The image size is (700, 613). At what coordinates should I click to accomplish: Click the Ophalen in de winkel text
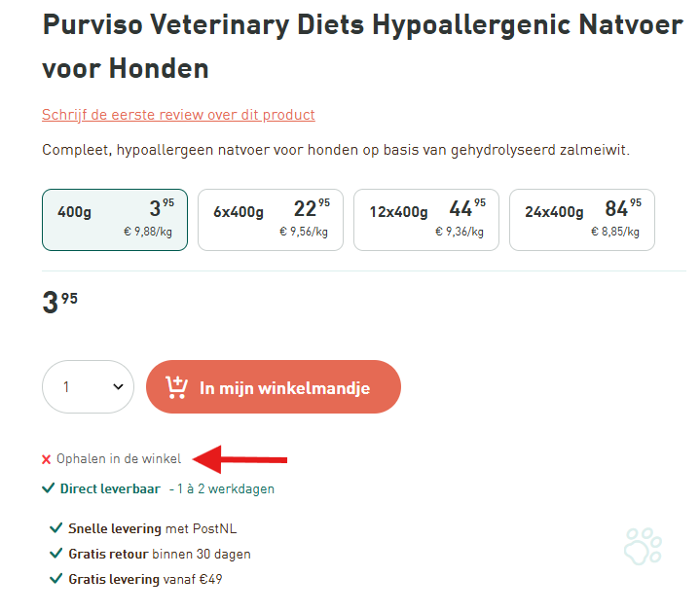pyautogui.click(x=119, y=459)
